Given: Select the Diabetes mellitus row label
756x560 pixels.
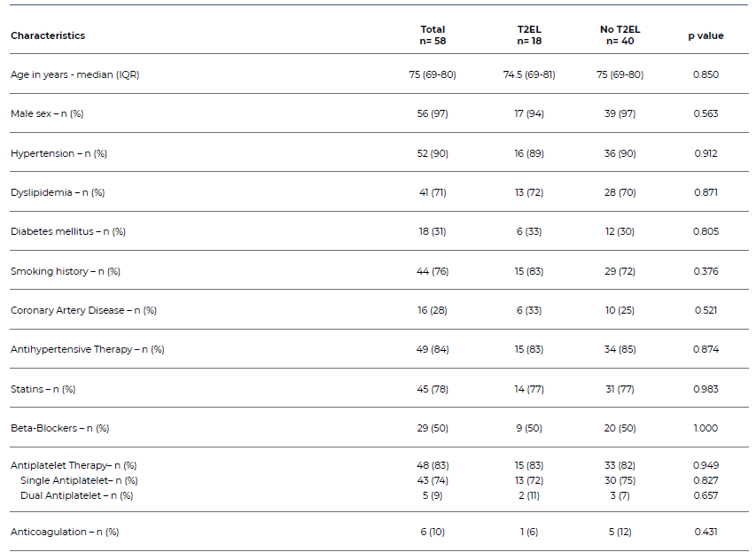Looking at the screenshot, I should 68,232.
